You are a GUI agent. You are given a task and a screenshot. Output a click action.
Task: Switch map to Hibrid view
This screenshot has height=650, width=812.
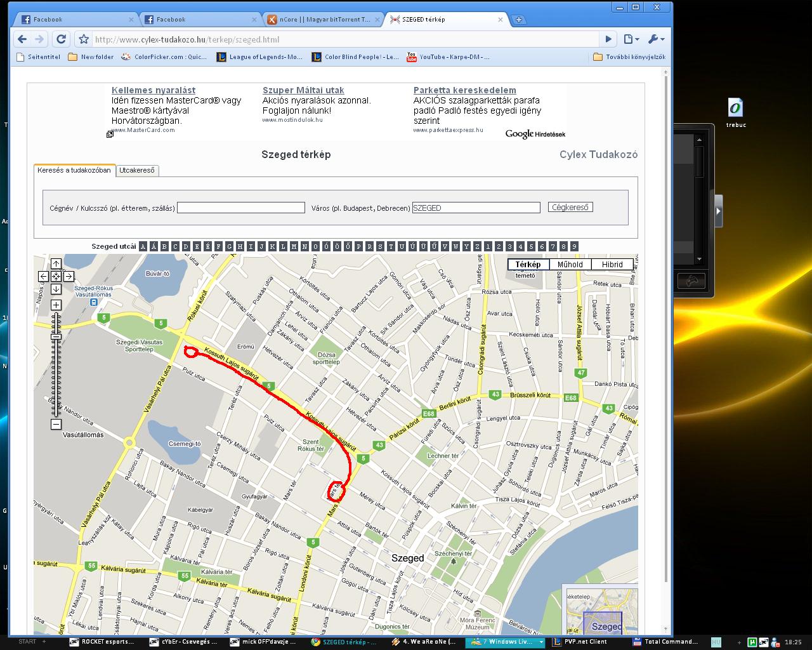point(612,265)
